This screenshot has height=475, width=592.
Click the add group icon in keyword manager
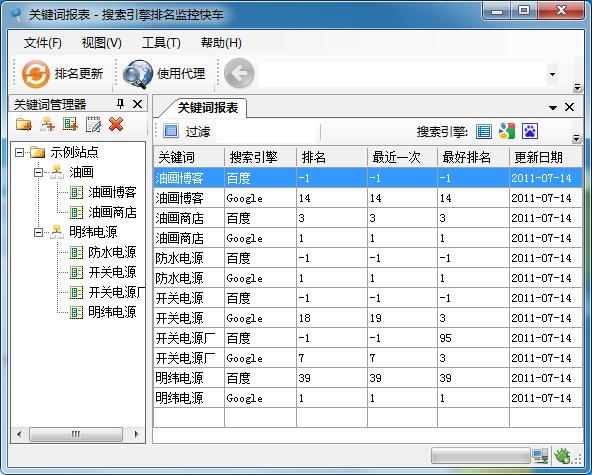[x=48, y=124]
